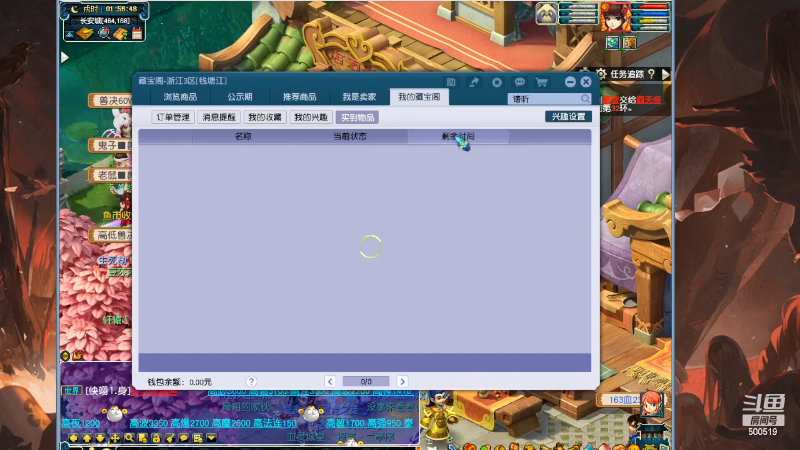The image size is (800, 450).
Task: Sort by 剩余时间 column header
Action: coord(458,136)
